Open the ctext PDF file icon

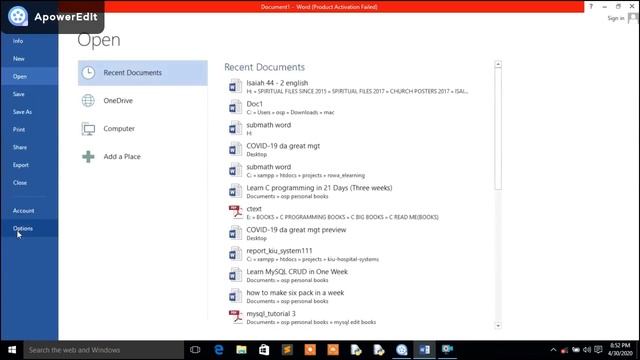[x=235, y=212]
